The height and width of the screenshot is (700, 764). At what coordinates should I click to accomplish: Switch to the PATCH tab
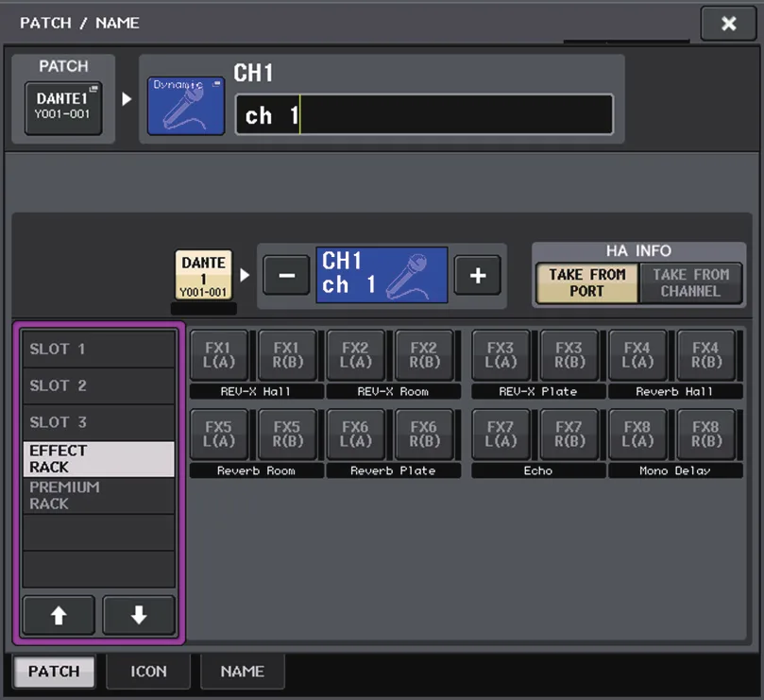click(54, 672)
